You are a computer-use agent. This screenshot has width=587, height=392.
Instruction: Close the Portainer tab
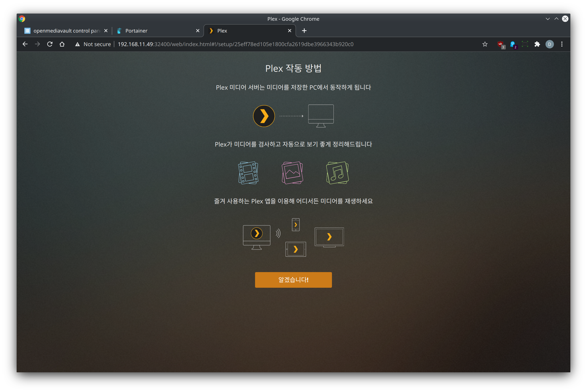coord(198,31)
